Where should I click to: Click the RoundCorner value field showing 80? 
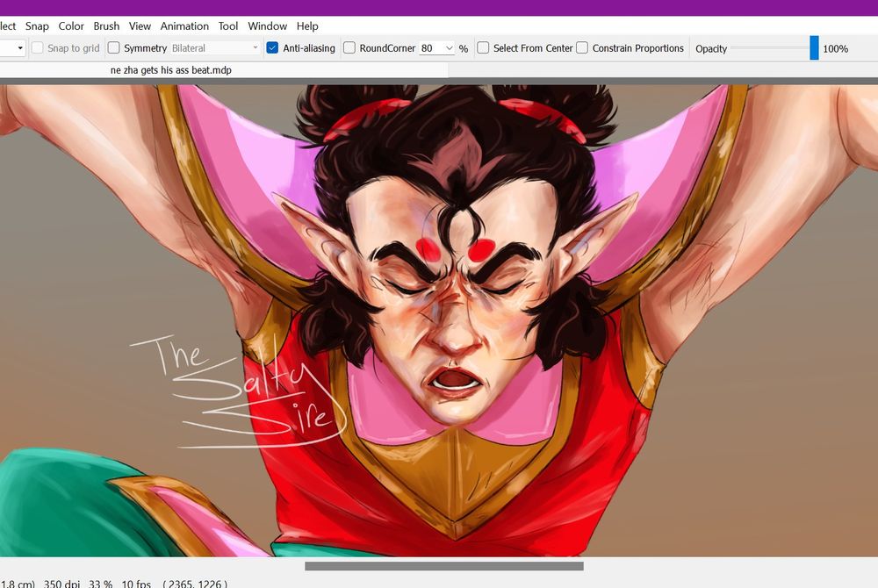click(432, 48)
